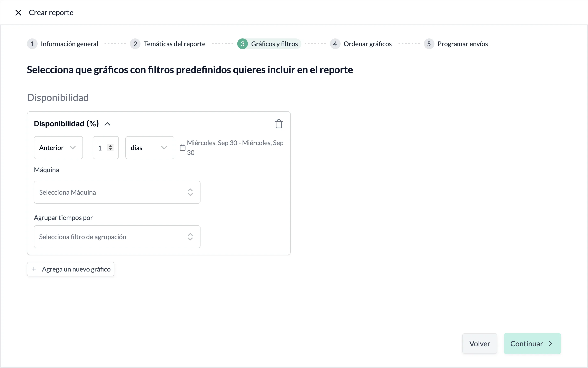The width and height of the screenshot is (588, 368).
Task: Collapse the Disponibilidad (%) section chevron
Action: [x=107, y=124]
